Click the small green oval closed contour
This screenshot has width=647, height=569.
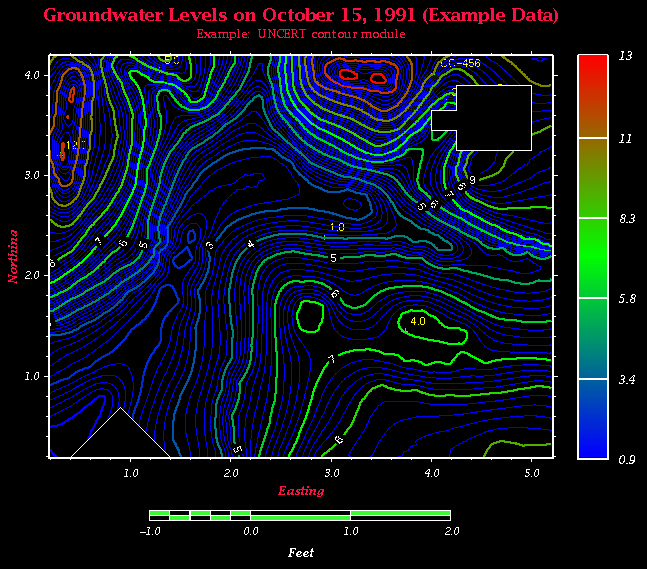309,315
